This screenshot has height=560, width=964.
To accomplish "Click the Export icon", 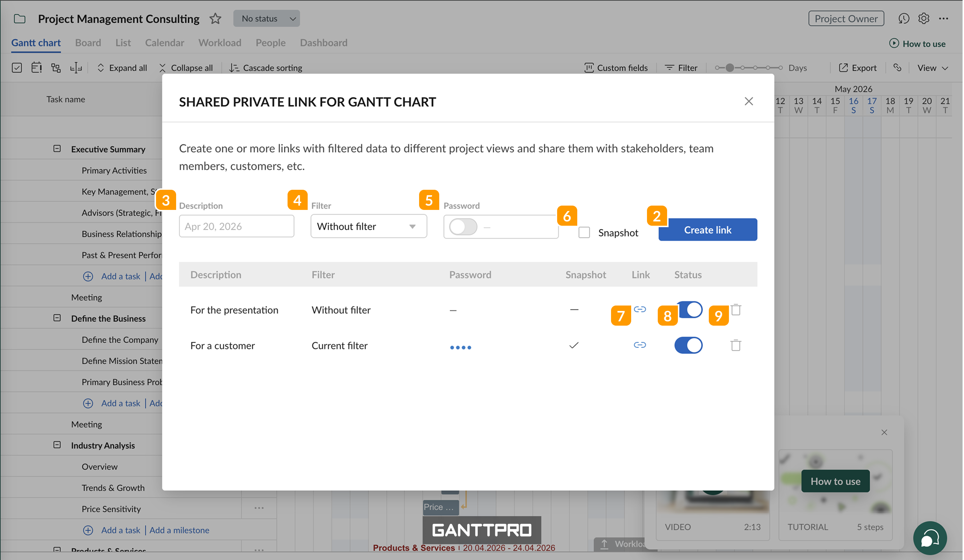I will pos(858,68).
